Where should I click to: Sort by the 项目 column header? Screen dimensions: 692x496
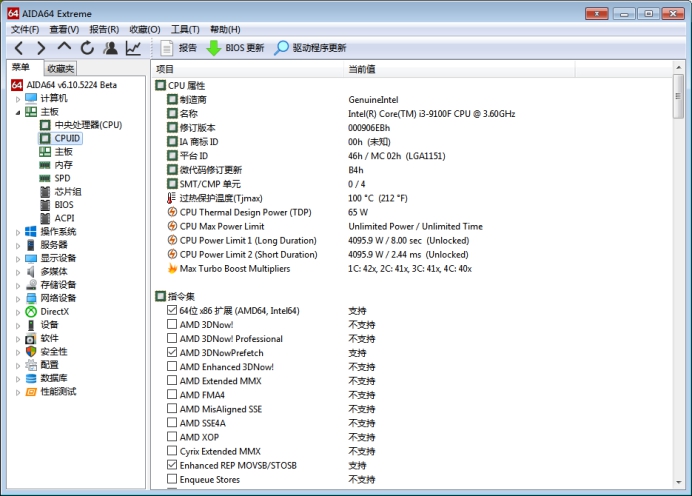pos(248,69)
